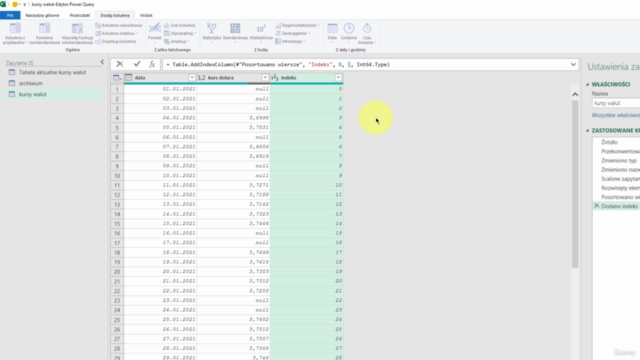640x360 pixels.
Task: Add Kolumna warunkowa
Action: [119, 25]
